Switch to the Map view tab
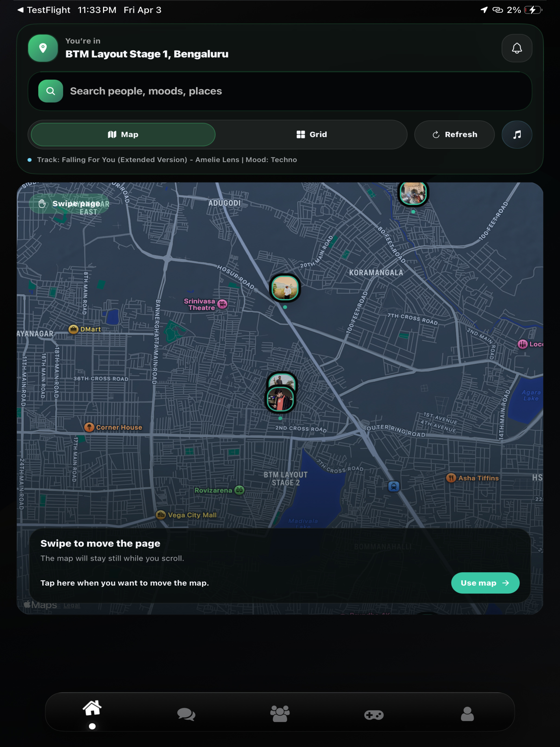This screenshot has height=747, width=560. click(x=123, y=134)
